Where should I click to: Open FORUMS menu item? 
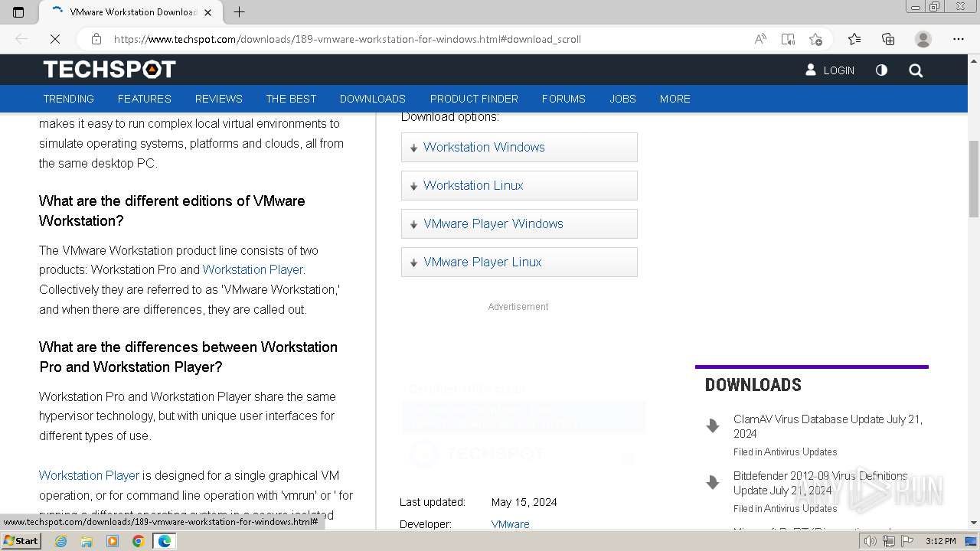click(x=563, y=99)
